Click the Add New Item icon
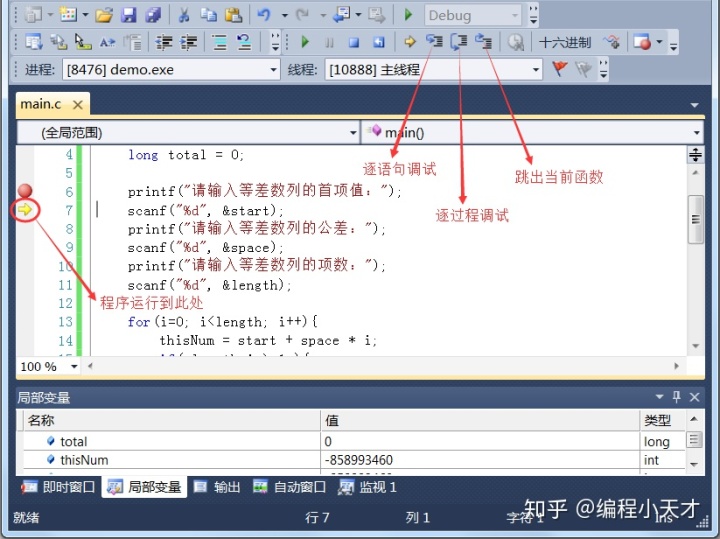Image resolution: width=720 pixels, height=539 pixels. pos(68,15)
